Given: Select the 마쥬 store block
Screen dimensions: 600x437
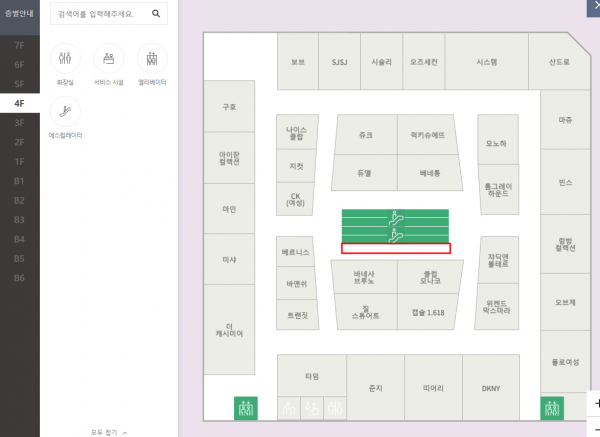Looking at the screenshot, I should click(565, 120).
